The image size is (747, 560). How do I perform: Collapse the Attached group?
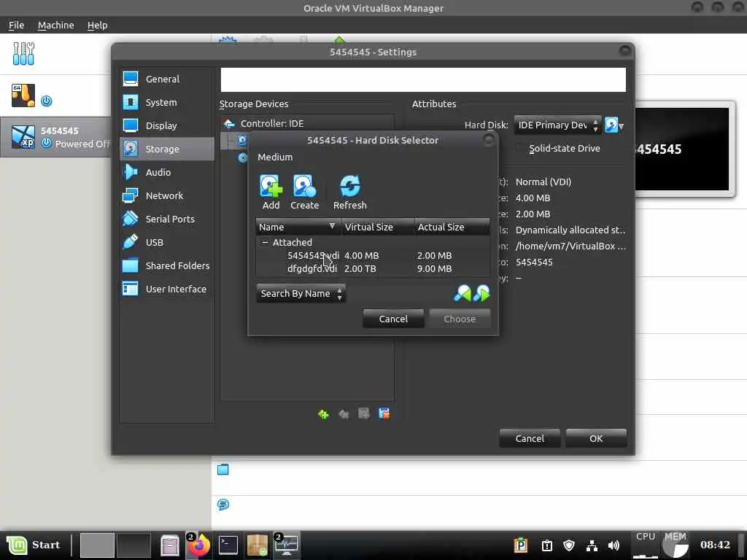pyautogui.click(x=265, y=242)
